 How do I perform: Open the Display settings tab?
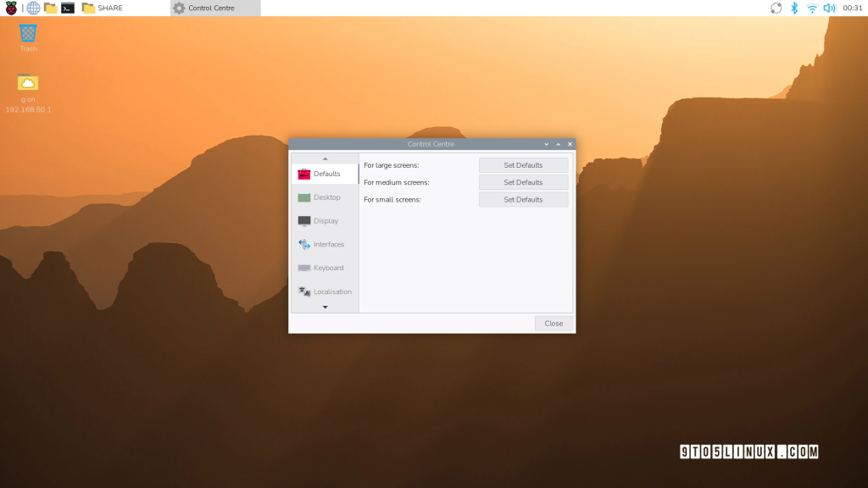click(x=325, y=221)
